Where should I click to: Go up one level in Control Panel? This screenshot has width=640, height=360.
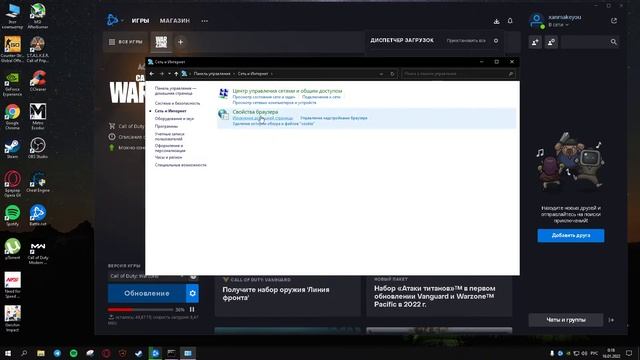(176, 74)
